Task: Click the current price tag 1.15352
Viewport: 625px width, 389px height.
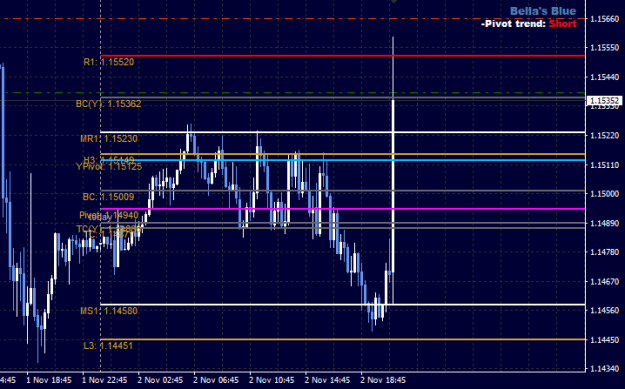Action: [604, 101]
